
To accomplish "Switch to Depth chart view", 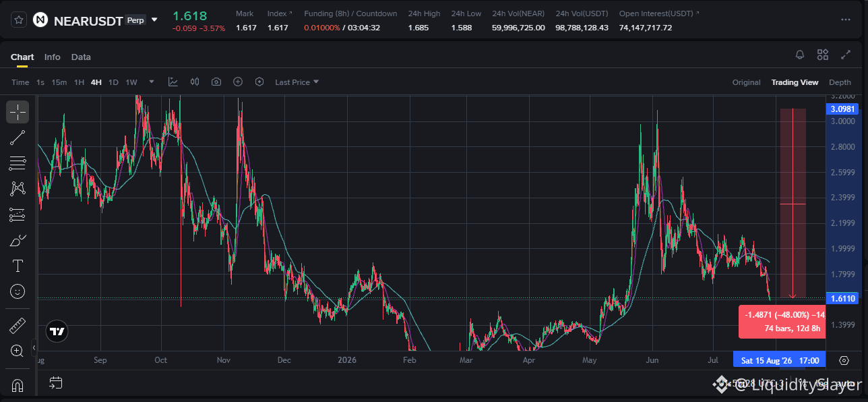I will pyautogui.click(x=840, y=82).
